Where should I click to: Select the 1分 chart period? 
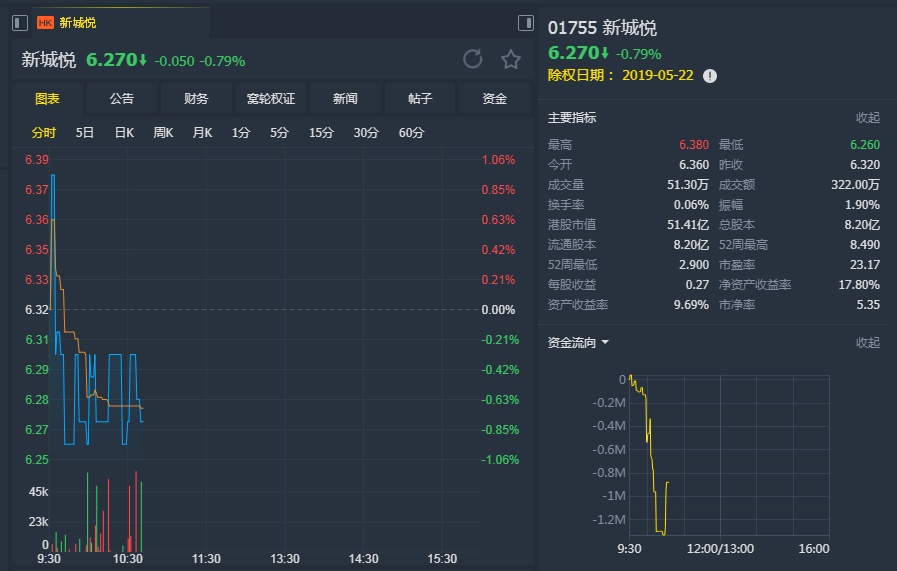click(241, 133)
